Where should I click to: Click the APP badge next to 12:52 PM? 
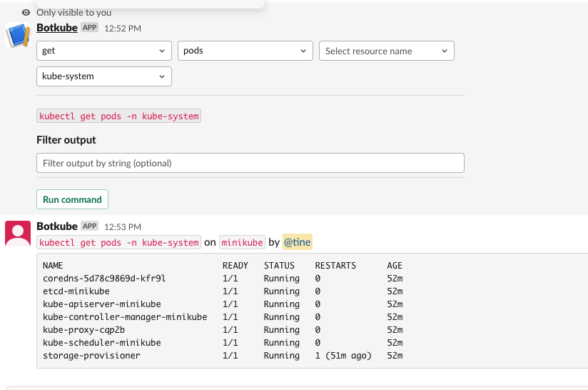90,27
